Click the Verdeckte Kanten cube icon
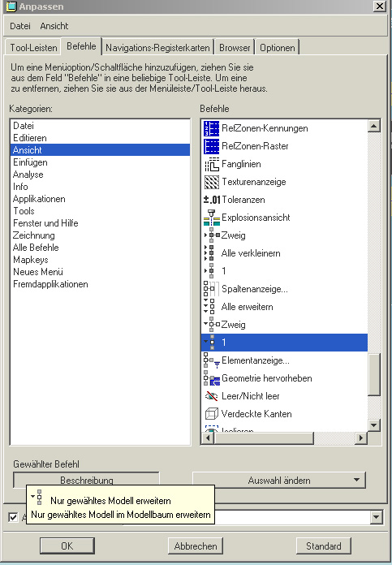 (x=212, y=414)
